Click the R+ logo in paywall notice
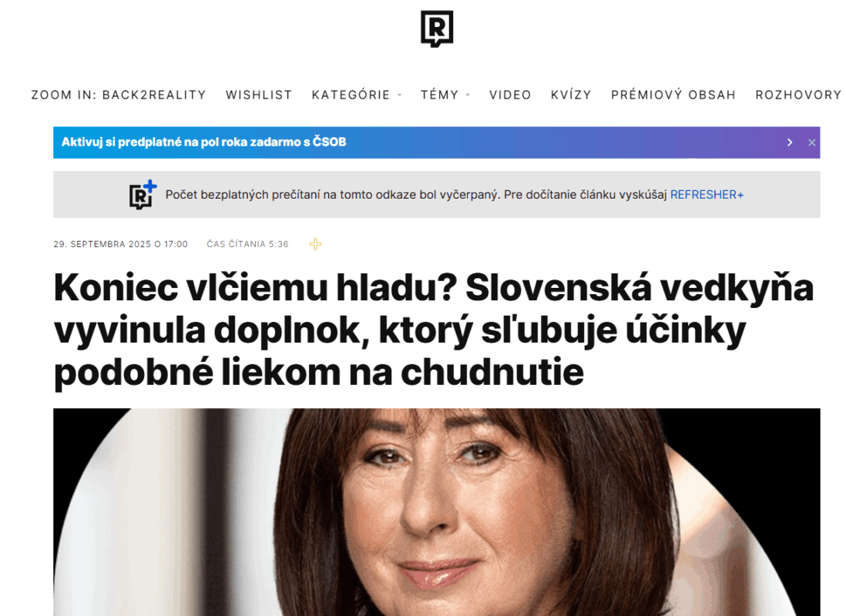Image resolution: width=846 pixels, height=616 pixels. tap(143, 195)
